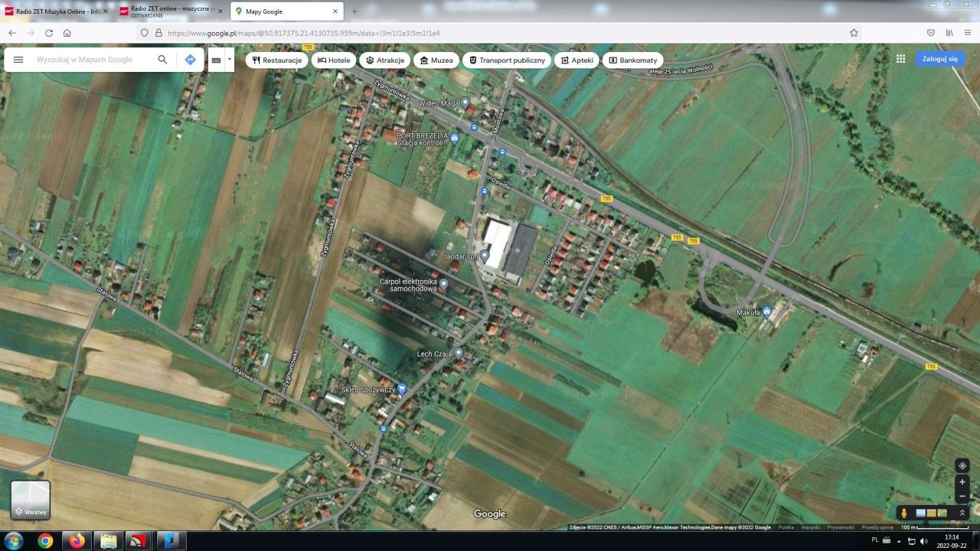The height and width of the screenshot is (551, 980).
Task: Filter map by Restauracje
Action: [276, 60]
